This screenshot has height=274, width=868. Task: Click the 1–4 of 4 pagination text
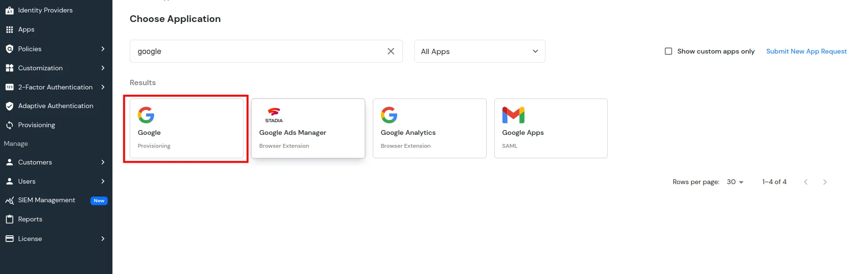(774, 182)
